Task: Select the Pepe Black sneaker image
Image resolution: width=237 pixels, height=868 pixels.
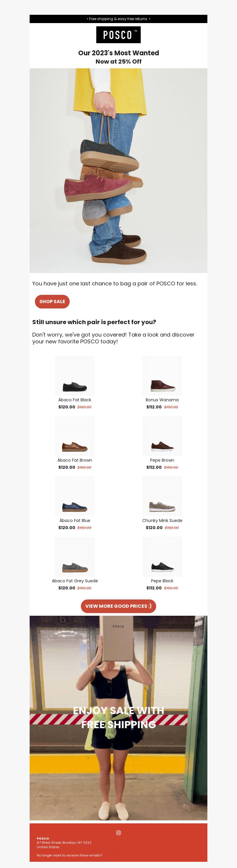Action: pyautogui.click(x=162, y=557)
